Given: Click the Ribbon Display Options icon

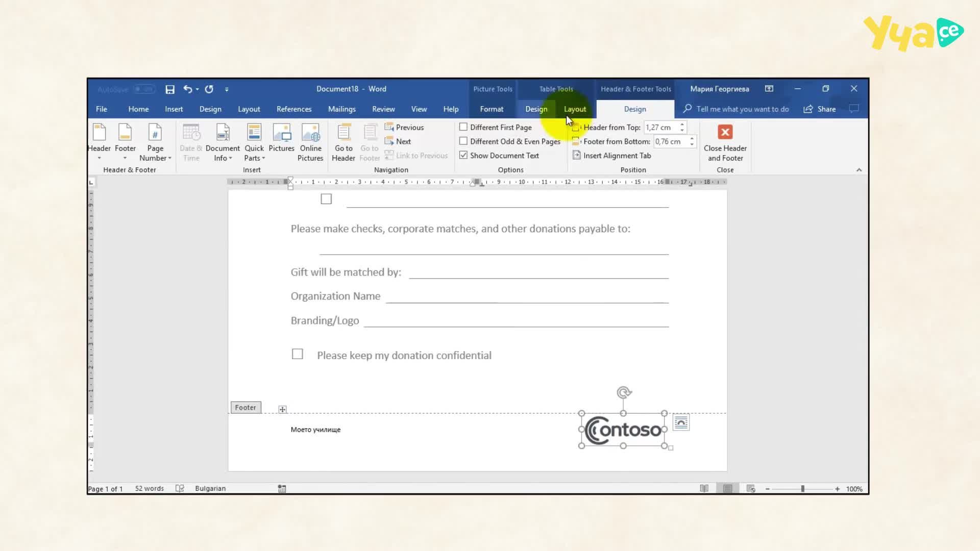Looking at the screenshot, I should pos(769,89).
